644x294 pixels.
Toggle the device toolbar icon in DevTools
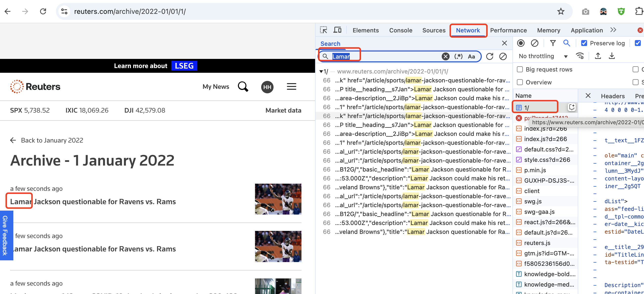(x=338, y=30)
